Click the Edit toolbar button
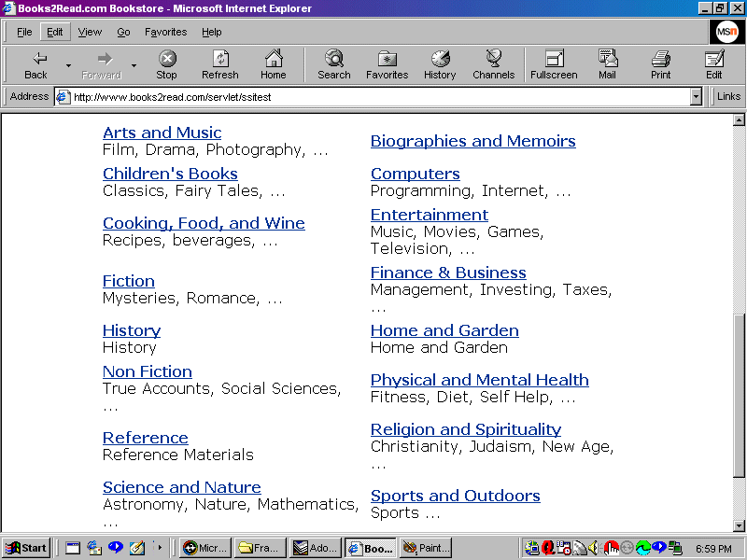This screenshot has height=560, width=747. (x=713, y=64)
